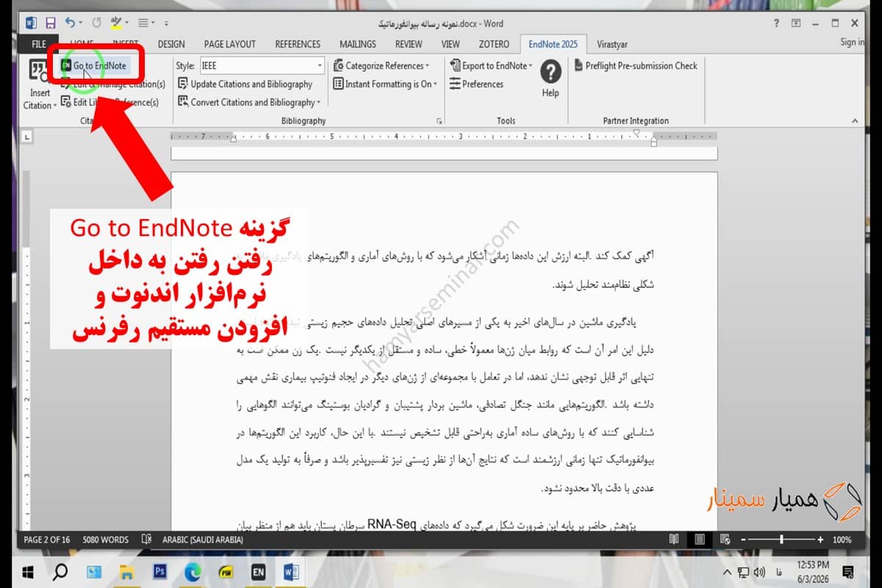Click the spelling check abc icon

(x=116, y=24)
